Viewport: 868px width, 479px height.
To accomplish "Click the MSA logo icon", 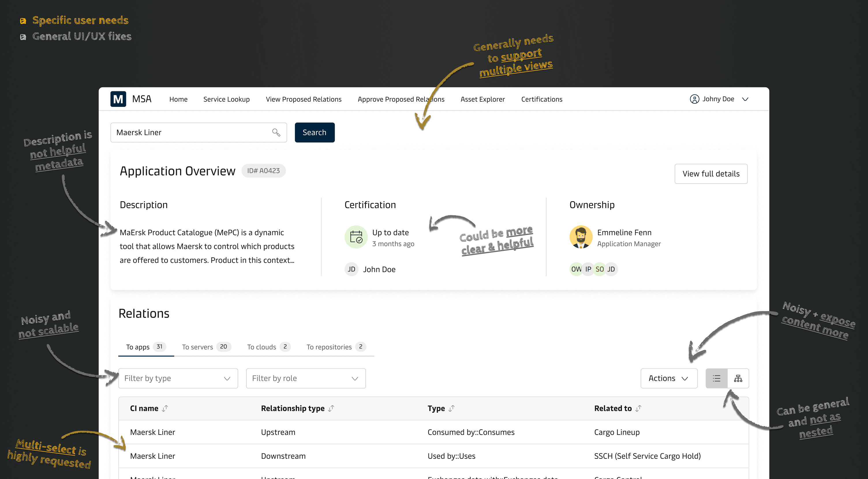I will (x=118, y=99).
